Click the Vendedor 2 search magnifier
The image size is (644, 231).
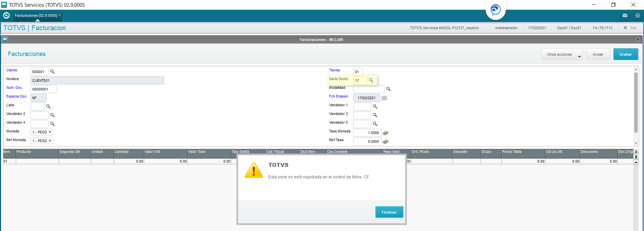click(52, 115)
